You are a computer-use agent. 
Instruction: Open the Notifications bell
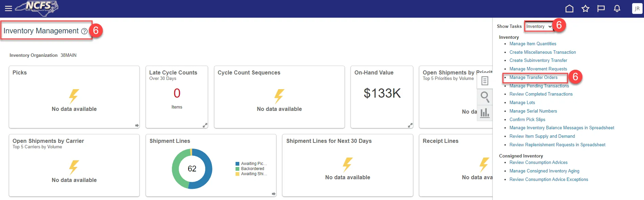coord(617,9)
